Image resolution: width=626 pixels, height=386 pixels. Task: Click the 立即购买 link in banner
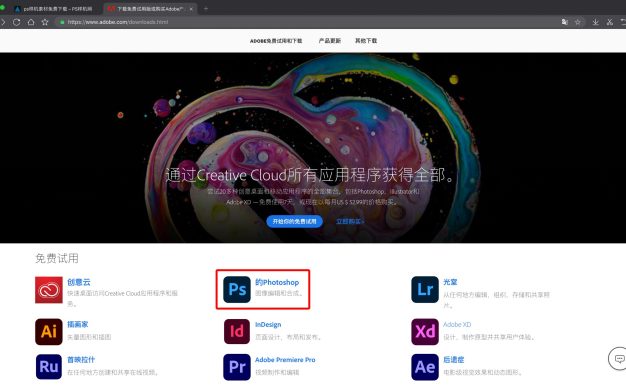pyautogui.click(x=350, y=221)
